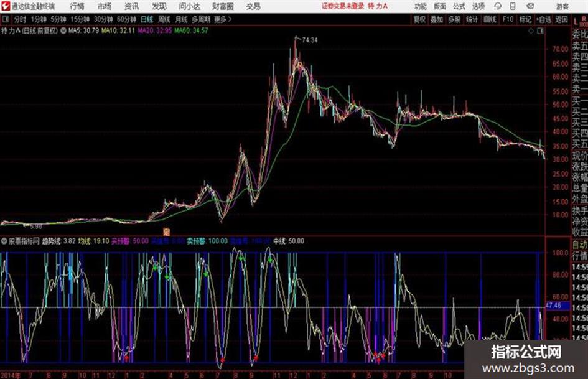
Task: Switch to the 5分钟 period tab
Action: pyautogui.click(x=58, y=19)
